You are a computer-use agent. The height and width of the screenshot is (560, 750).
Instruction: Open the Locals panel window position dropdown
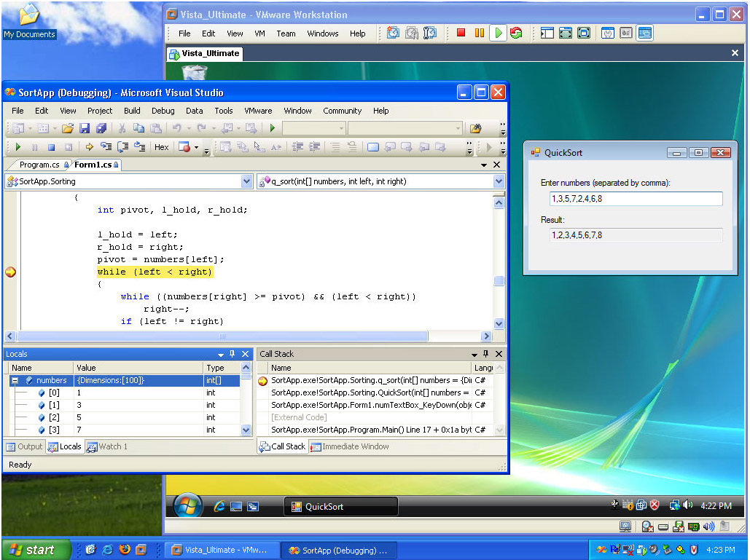[x=221, y=355]
